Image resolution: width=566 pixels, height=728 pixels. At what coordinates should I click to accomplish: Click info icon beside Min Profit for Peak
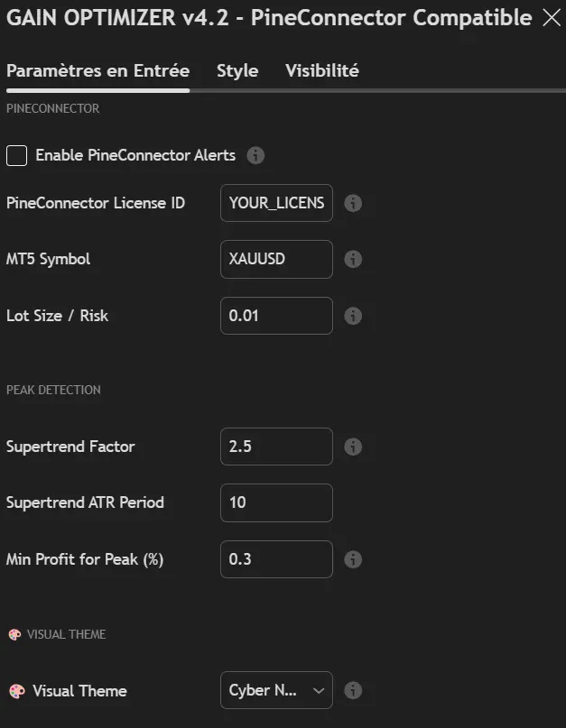pyautogui.click(x=354, y=559)
